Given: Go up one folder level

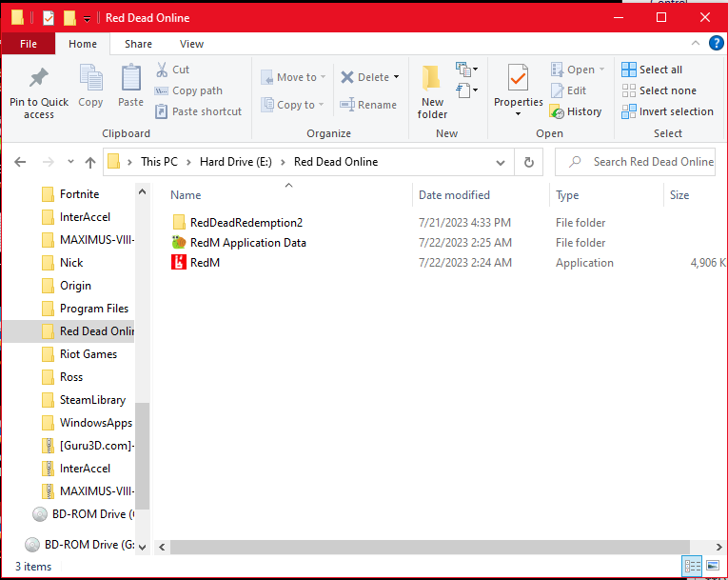Looking at the screenshot, I should (90, 162).
